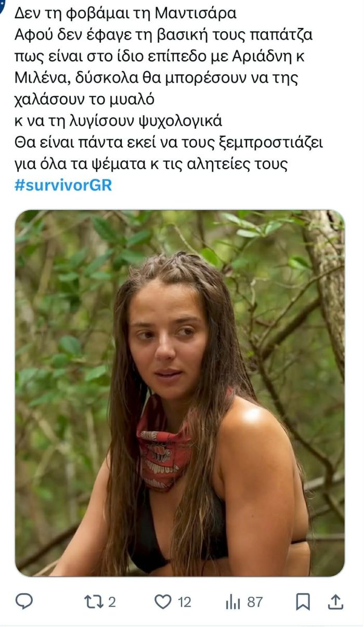Image resolution: width=364 pixels, height=627 pixels.
Task: Click the line starting with 'Μιλένα, δύσκολα'
Action: 157,78
